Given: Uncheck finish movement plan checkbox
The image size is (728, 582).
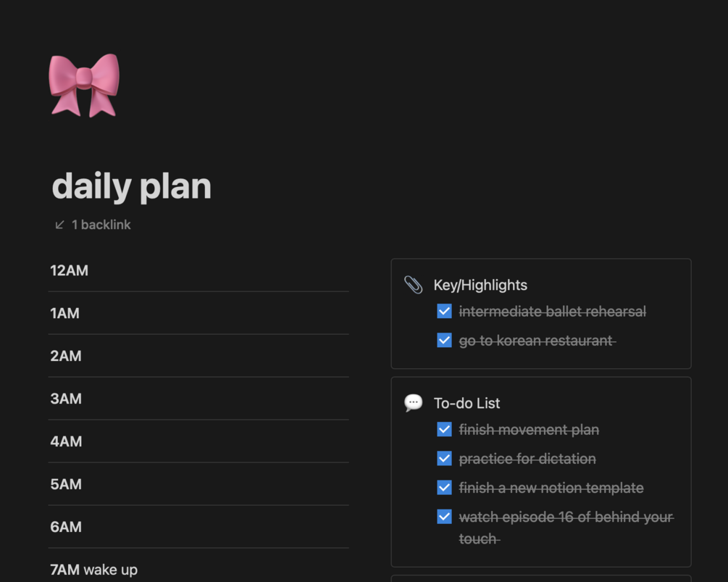Looking at the screenshot, I should coord(445,430).
